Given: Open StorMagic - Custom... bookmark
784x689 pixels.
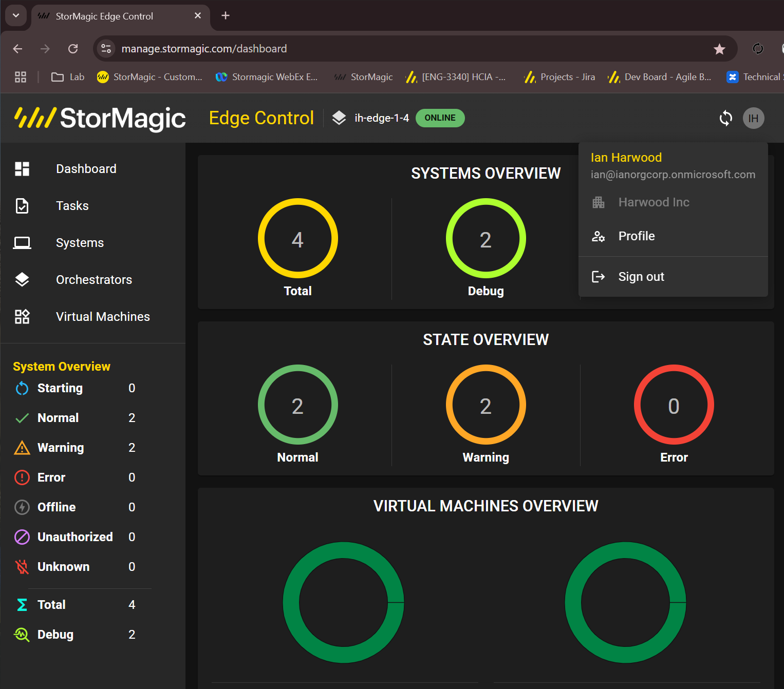Looking at the screenshot, I should (x=150, y=77).
